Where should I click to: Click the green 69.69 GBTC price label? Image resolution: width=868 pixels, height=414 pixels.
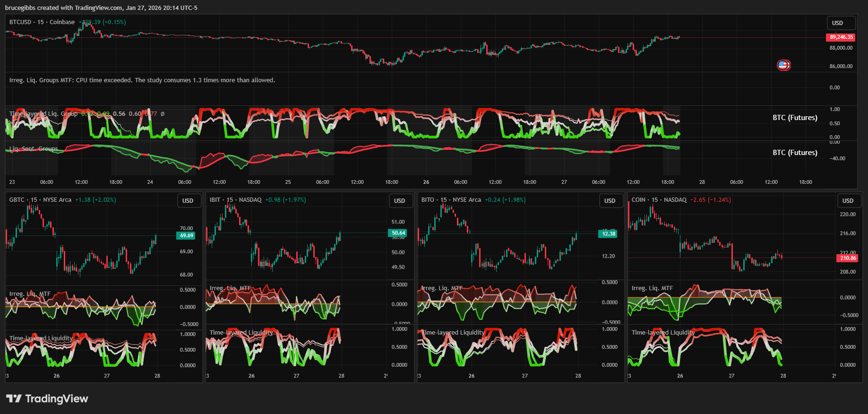point(187,235)
